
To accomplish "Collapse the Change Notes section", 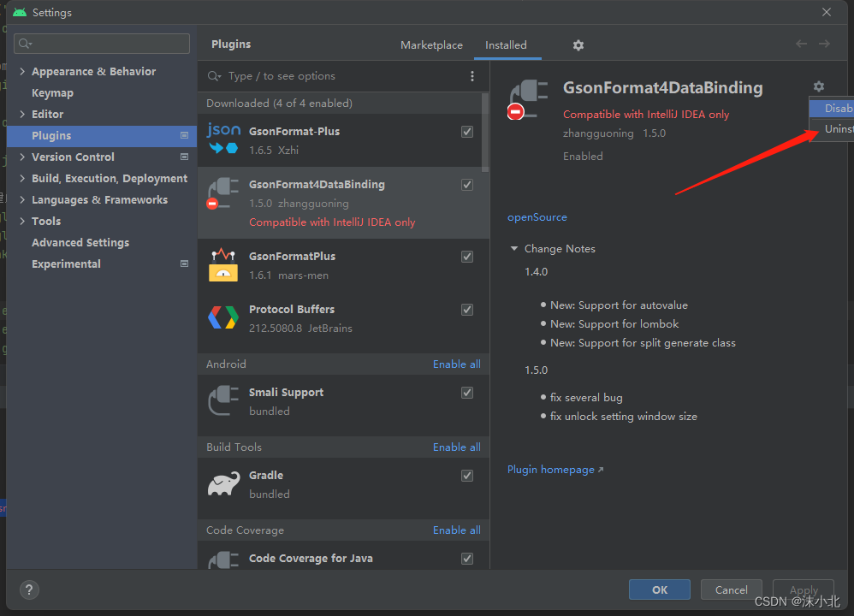I will pyautogui.click(x=513, y=248).
